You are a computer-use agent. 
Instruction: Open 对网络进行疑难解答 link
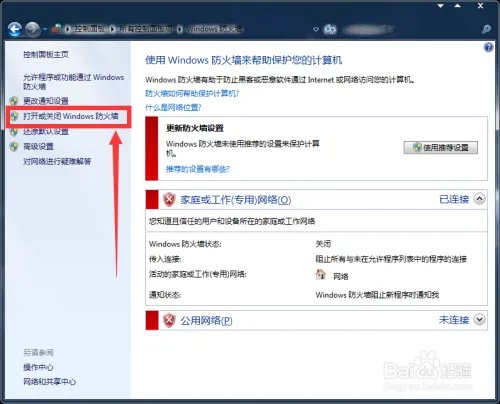[57, 162]
